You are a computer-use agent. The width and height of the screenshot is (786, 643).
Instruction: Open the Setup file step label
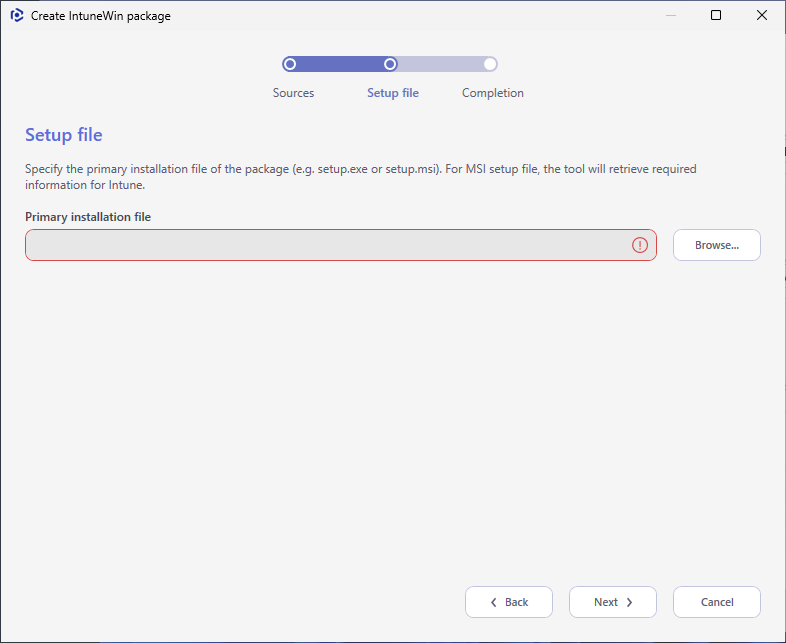393,93
